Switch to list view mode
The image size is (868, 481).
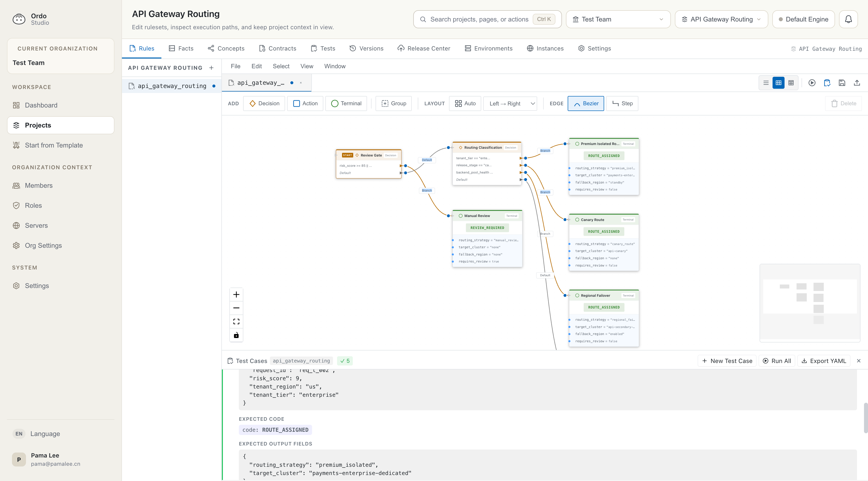[766, 82]
